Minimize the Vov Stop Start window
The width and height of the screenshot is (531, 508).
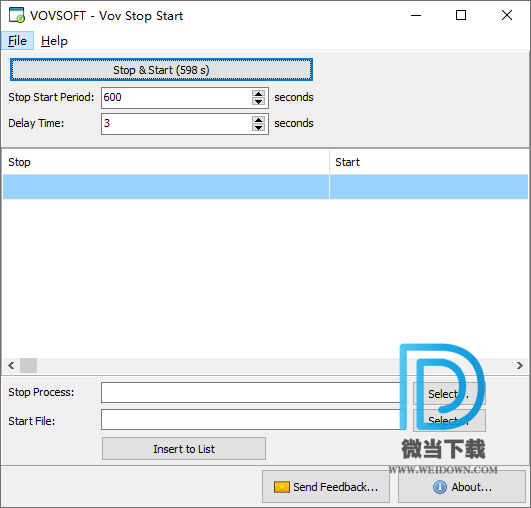tap(416, 15)
